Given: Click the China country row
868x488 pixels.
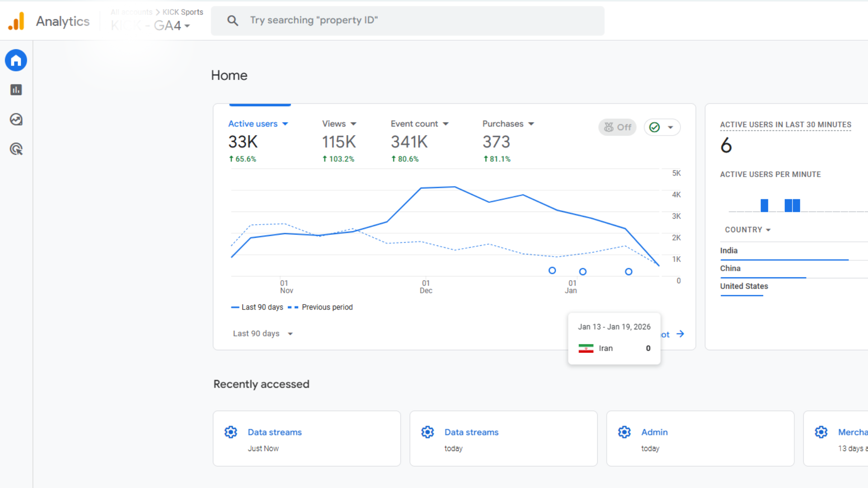Looking at the screenshot, I should click(x=794, y=270).
